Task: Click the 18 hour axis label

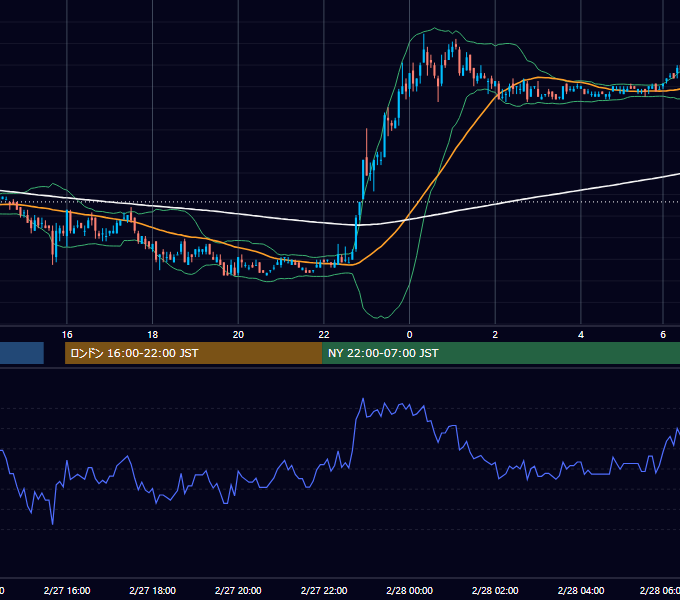Action: pyautogui.click(x=153, y=335)
